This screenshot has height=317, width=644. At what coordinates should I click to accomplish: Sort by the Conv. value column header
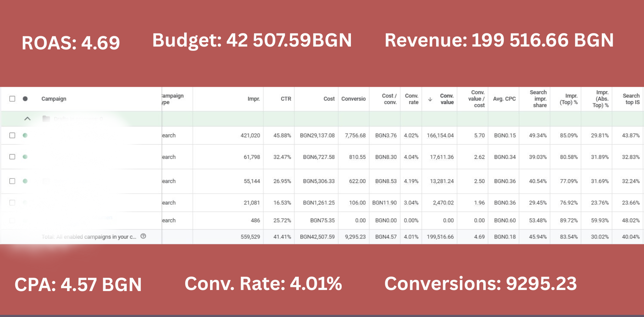coord(447,99)
